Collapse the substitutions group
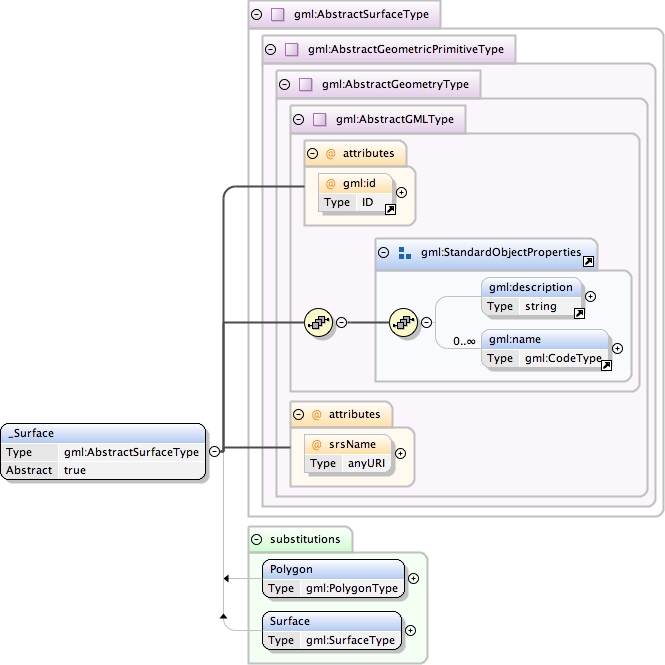Viewport: 665px width, 665px height. [257, 539]
